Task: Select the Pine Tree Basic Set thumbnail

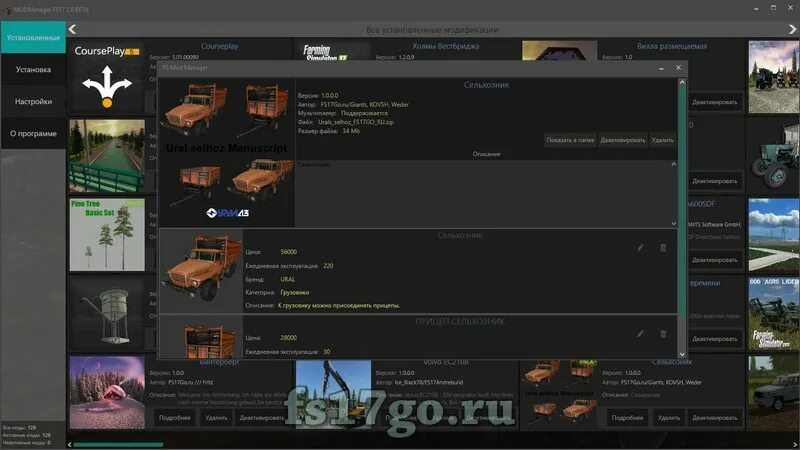Action: tap(107, 235)
